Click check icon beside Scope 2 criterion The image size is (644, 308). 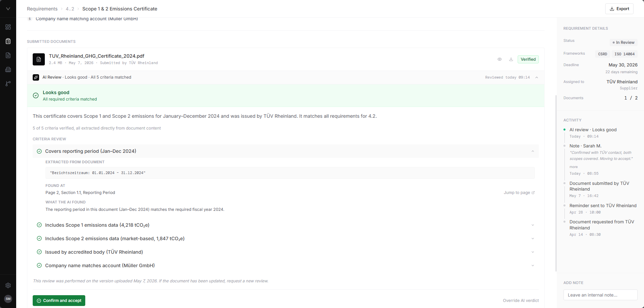pyautogui.click(x=39, y=239)
